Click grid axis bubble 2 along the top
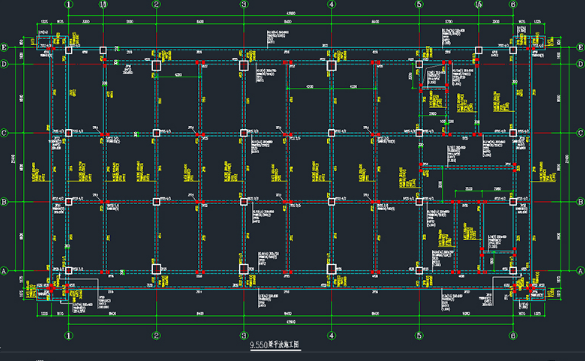The width and height of the screenshot is (585, 361). (x=156, y=4)
